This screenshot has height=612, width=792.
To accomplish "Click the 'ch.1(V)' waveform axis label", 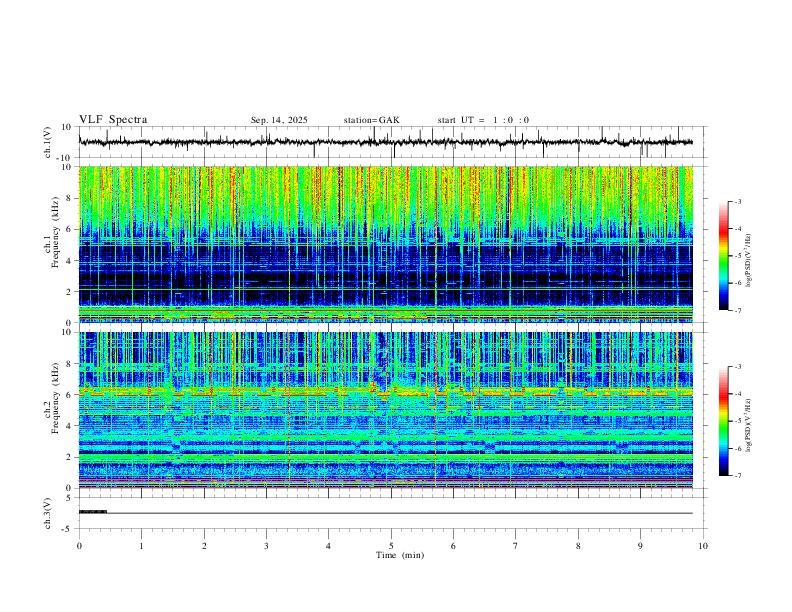I will click(x=48, y=142).
